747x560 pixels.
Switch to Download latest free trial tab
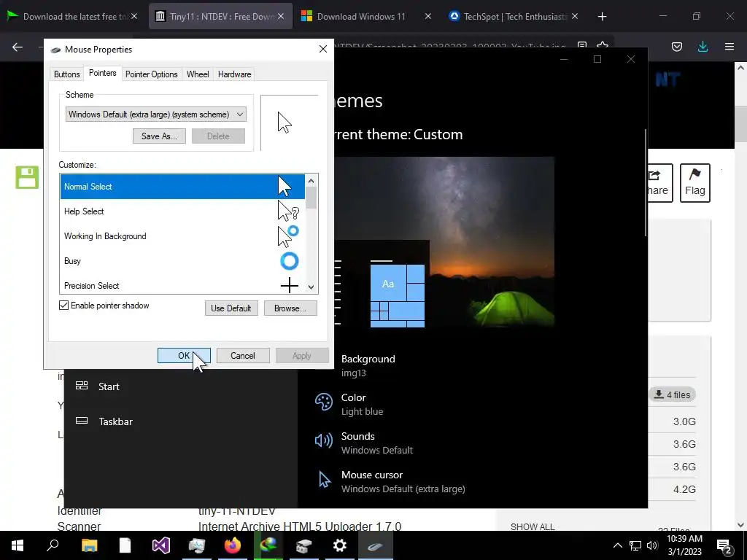tap(71, 17)
